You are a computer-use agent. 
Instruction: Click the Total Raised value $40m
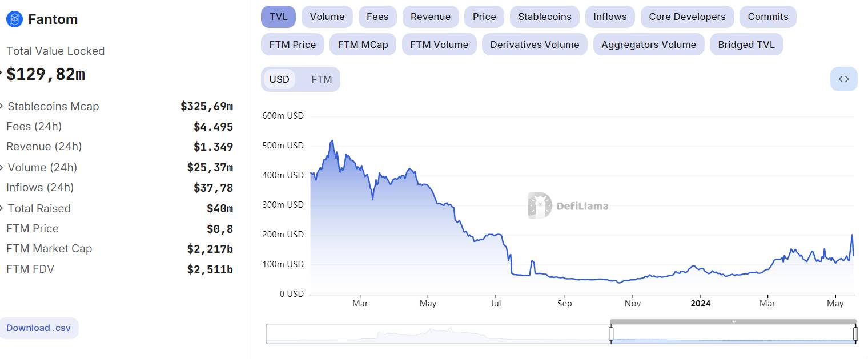(x=220, y=208)
